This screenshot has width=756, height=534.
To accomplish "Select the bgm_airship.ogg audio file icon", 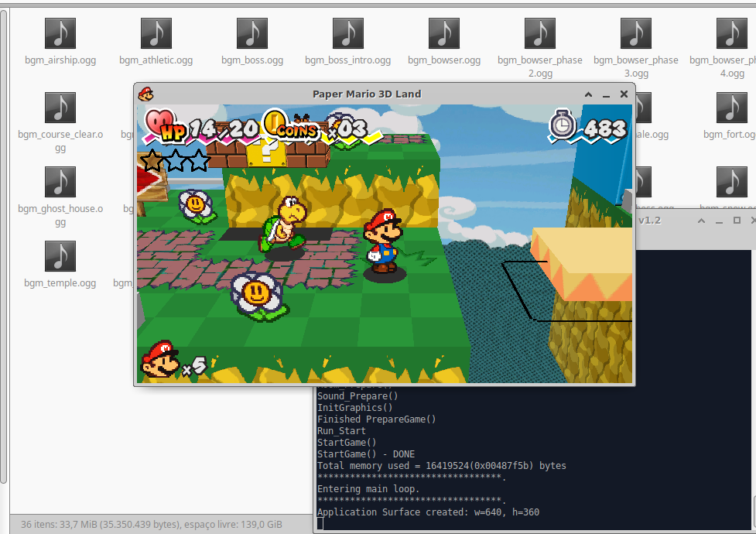I will [x=60, y=33].
